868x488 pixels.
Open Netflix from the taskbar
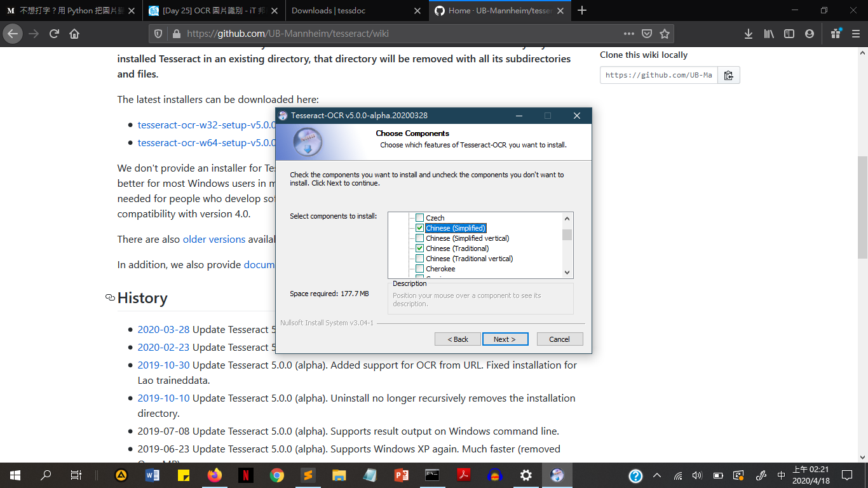tap(246, 475)
